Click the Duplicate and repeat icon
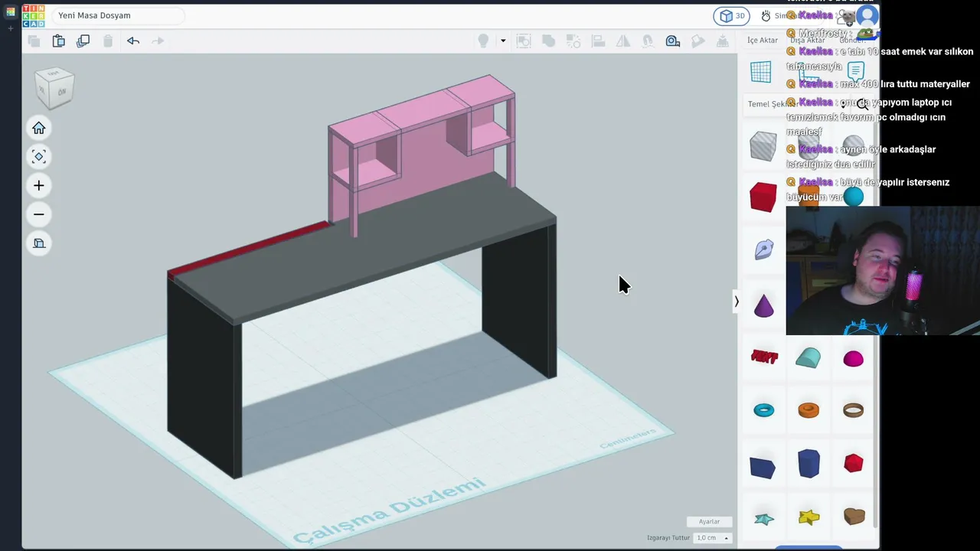Image resolution: width=980 pixels, height=551 pixels. click(83, 41)
